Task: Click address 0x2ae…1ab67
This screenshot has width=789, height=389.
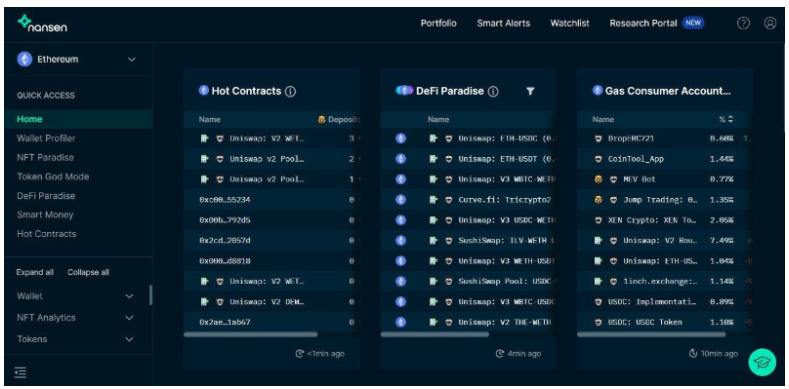Action: pyautogui.click(x=224, y=322)
